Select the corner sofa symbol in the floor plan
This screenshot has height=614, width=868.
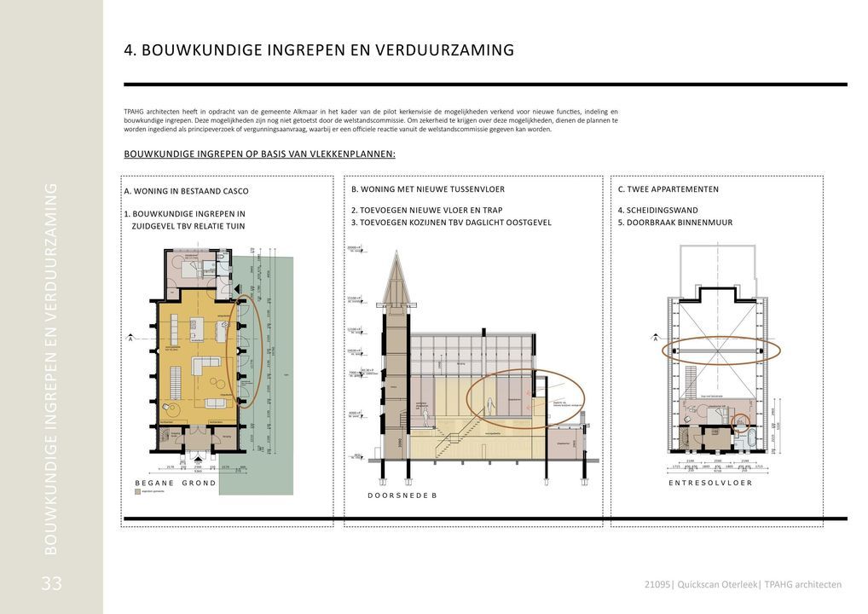205,364
